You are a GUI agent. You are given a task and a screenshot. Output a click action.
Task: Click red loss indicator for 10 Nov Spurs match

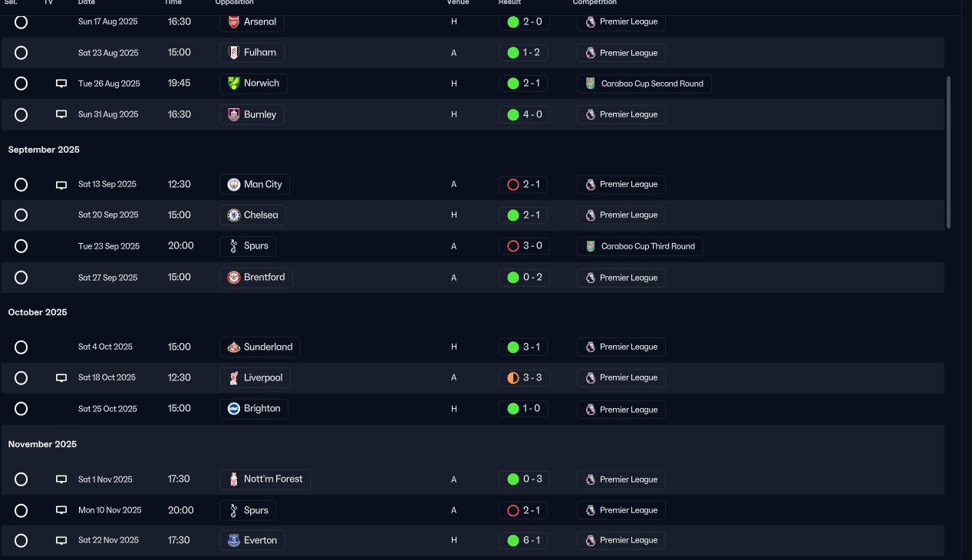point(513,510)
